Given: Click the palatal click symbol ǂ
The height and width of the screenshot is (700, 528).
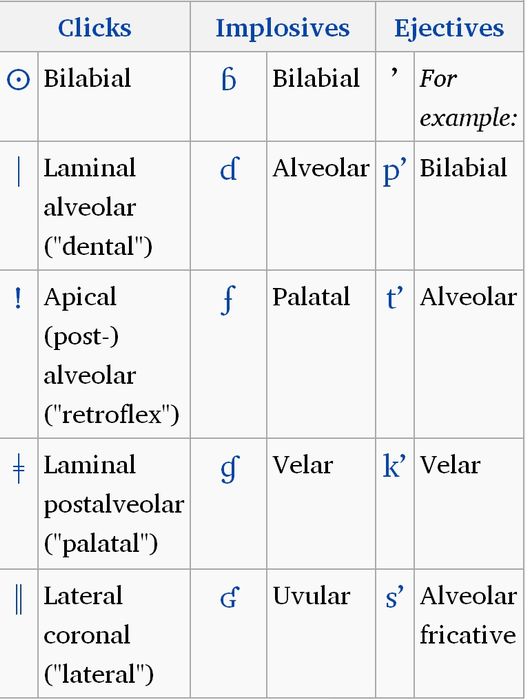Looking at the screenshot, I should click(18, 470).
